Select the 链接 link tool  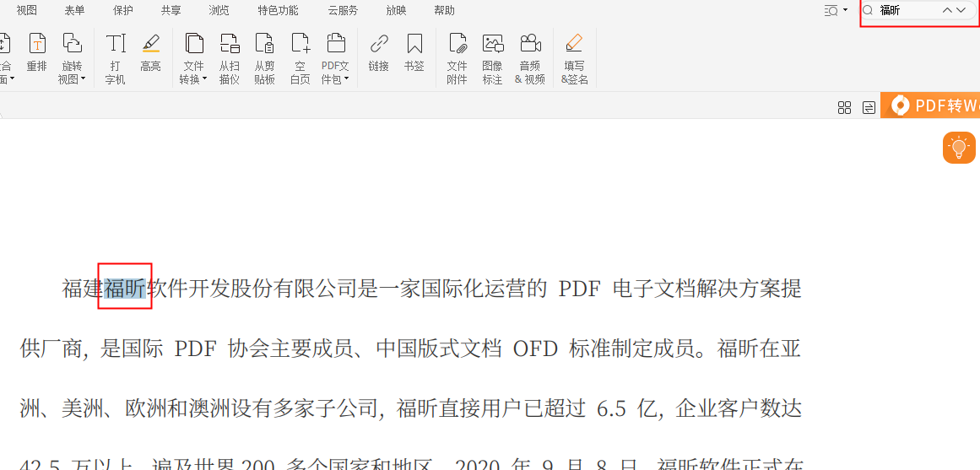point(379,53)
